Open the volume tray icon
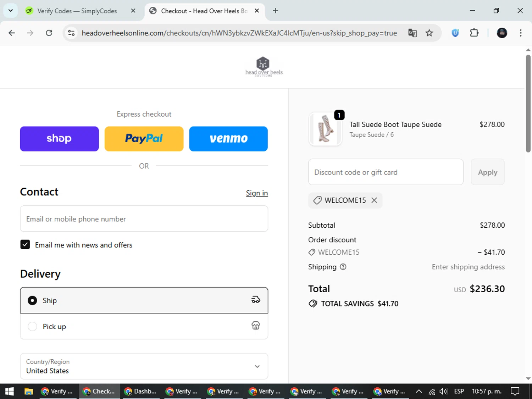532x399 pixels. (443, 392)
